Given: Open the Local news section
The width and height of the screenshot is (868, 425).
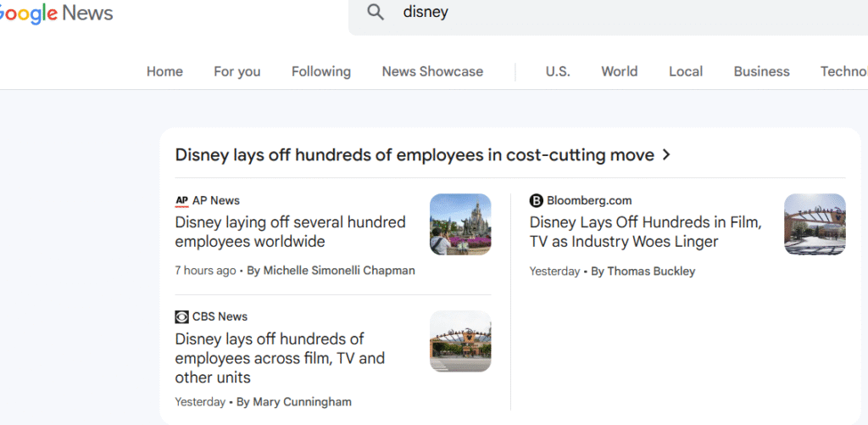Looking at the screenshot, I should click(x=685, y=71).
